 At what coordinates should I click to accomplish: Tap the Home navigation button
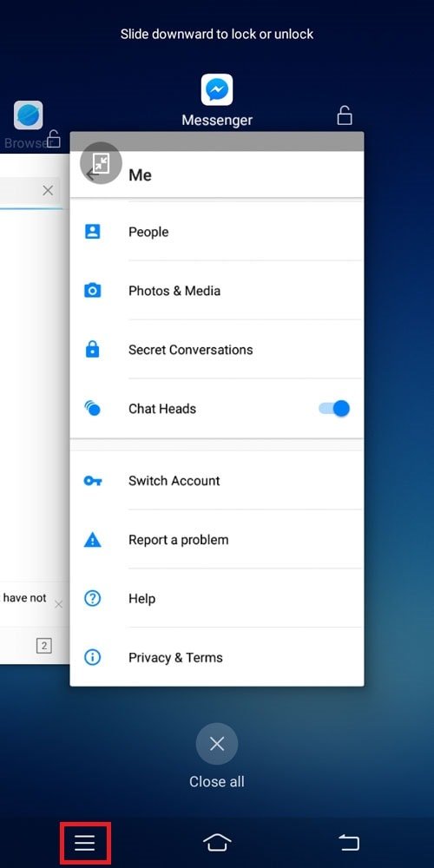click(x=217, y=843)
